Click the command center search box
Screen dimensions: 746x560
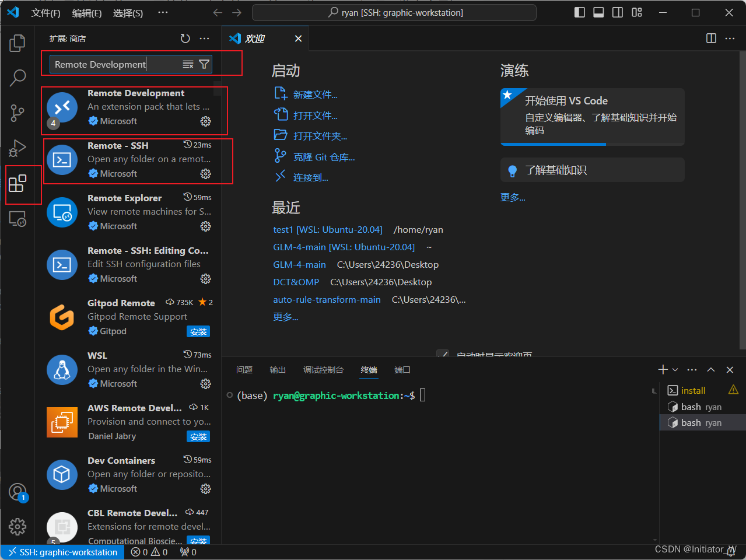point(394,12)
